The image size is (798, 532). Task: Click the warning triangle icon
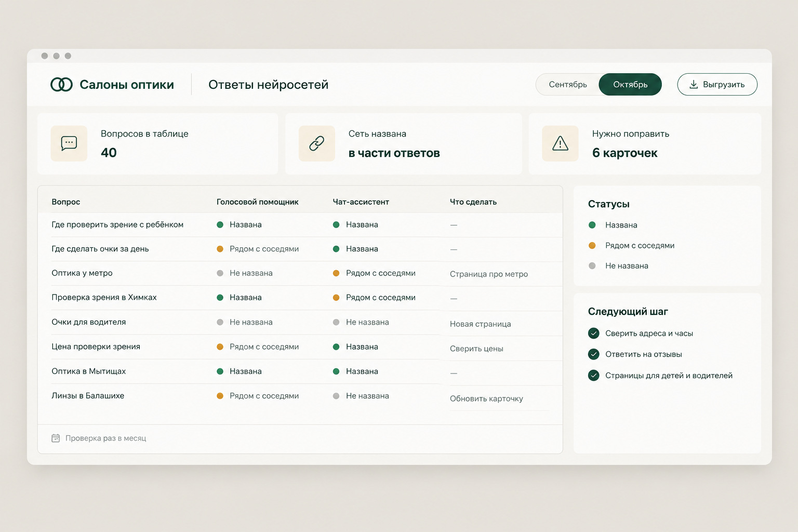pyautogui.click(x=560, y=143)
